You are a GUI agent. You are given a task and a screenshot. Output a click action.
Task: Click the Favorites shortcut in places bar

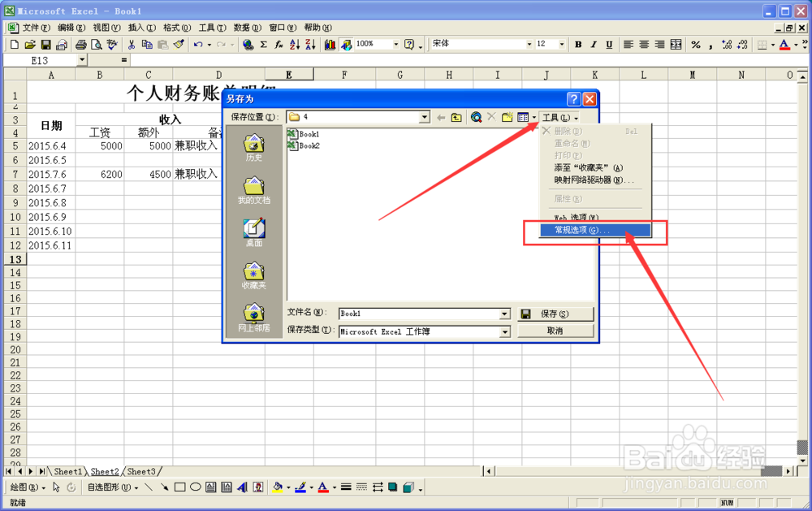(x=253, y=275)
